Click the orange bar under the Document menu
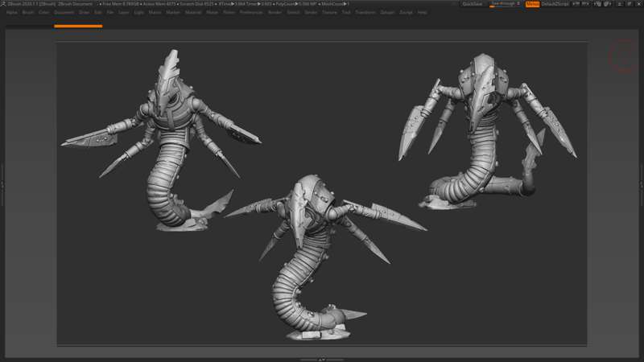 pos(78,27)
